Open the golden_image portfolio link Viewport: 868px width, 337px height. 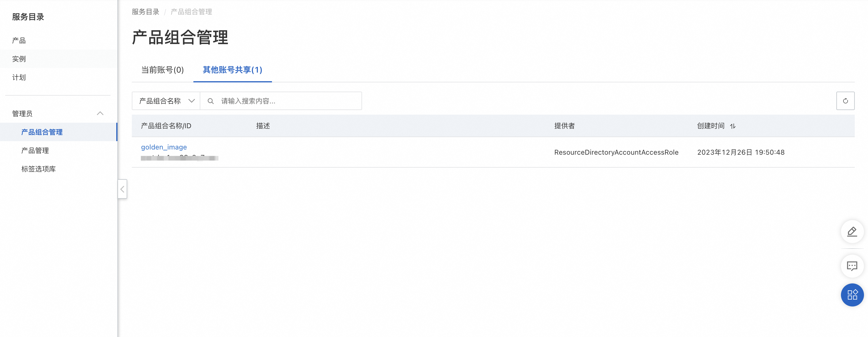[164, 147]
